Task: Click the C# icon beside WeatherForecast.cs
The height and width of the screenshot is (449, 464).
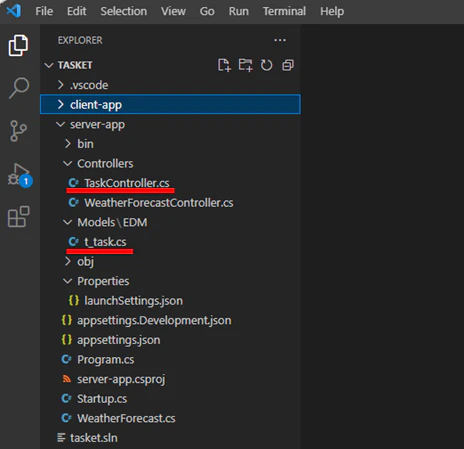Action: coord(66,418)
